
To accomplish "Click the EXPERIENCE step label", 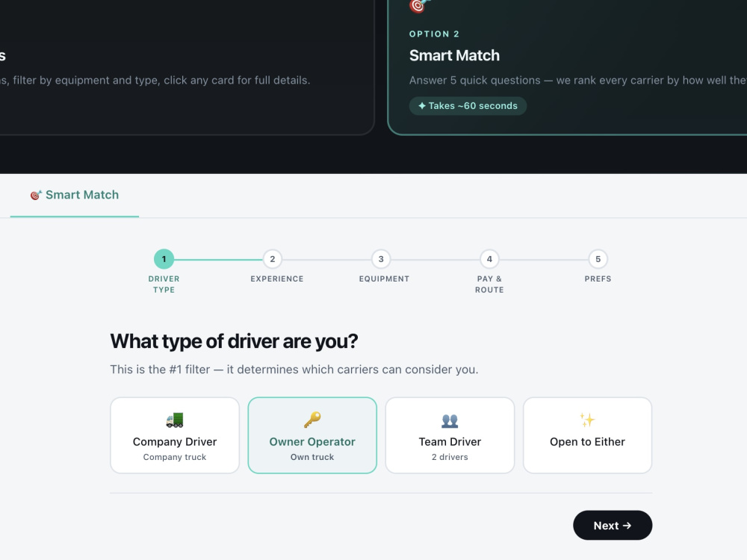I will tap(277, 279).
